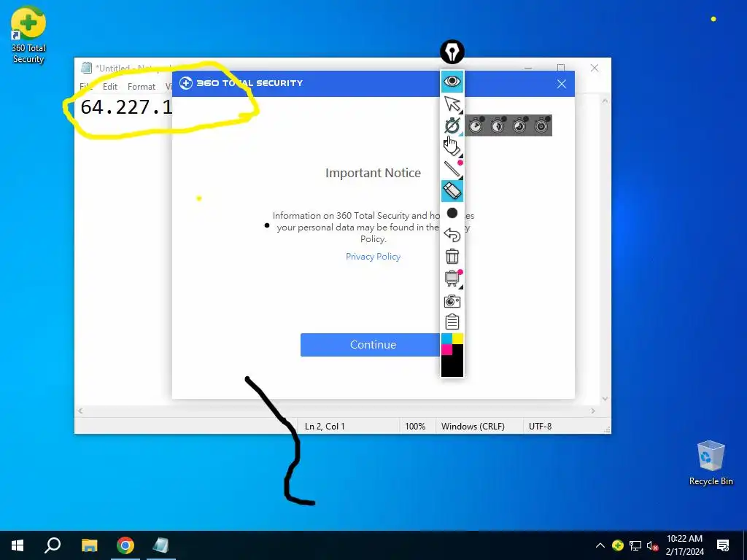Open the Privacy Policy link
The width and height of the screenshot is (747, 560).
click(x=373, y=257)
